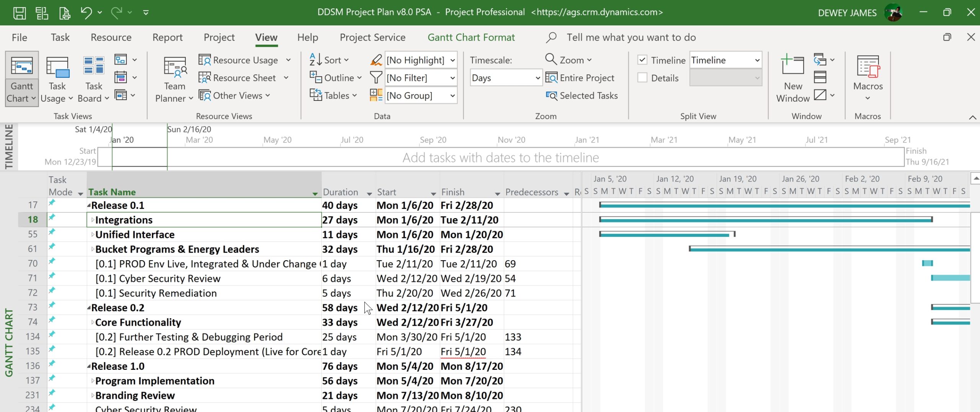Viewport: 980px width, 412px height.
Task: Expand the Core Functionality summary task
Action: coord(93,322)
